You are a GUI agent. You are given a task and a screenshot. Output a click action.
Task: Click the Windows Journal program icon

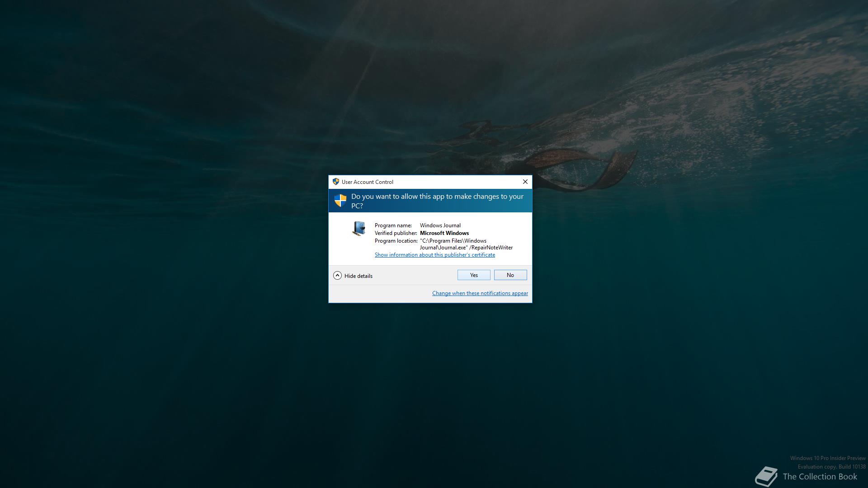pos(359,228)
